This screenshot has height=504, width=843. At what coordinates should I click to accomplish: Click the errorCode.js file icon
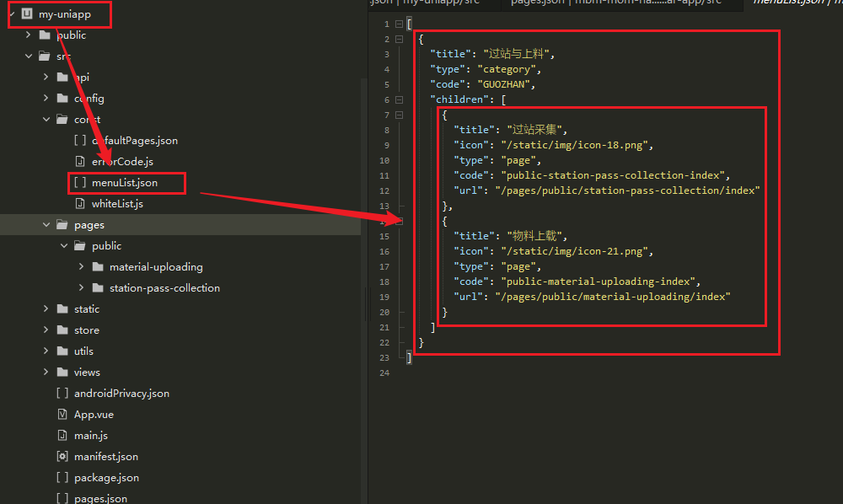click(79, 161)
